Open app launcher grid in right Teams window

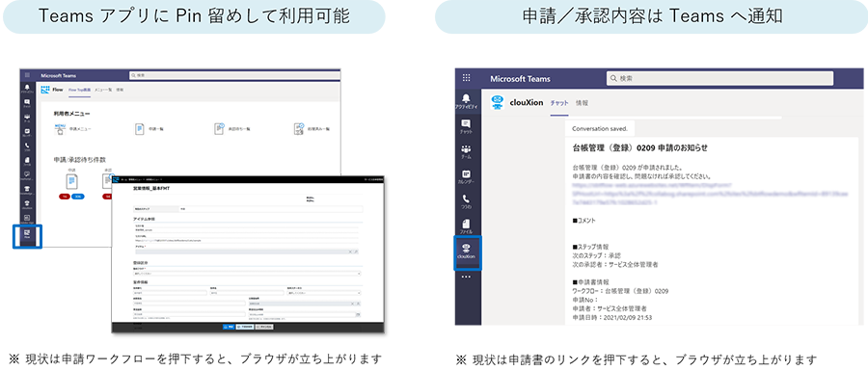[x=466, y=78]
